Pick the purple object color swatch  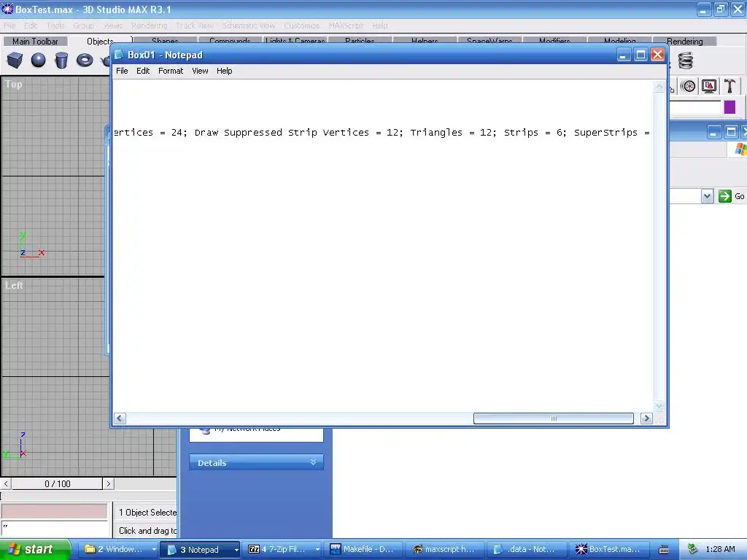(x=729, y=107)
